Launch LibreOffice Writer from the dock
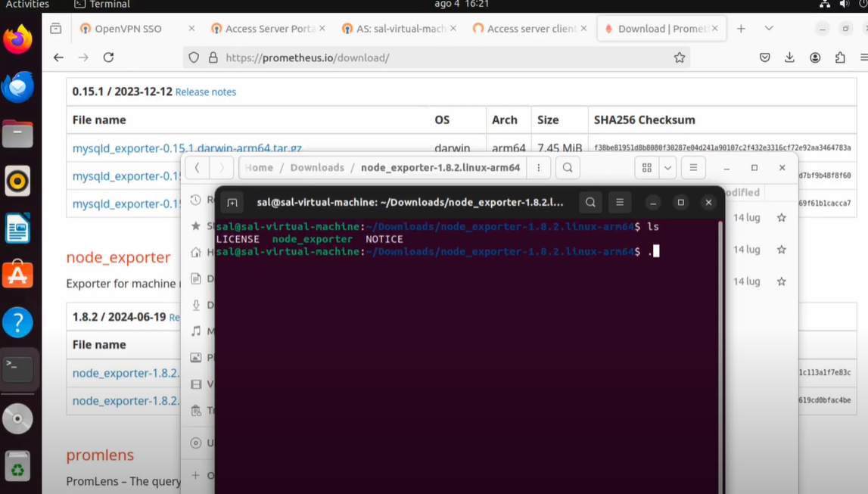 pos(17,228)
